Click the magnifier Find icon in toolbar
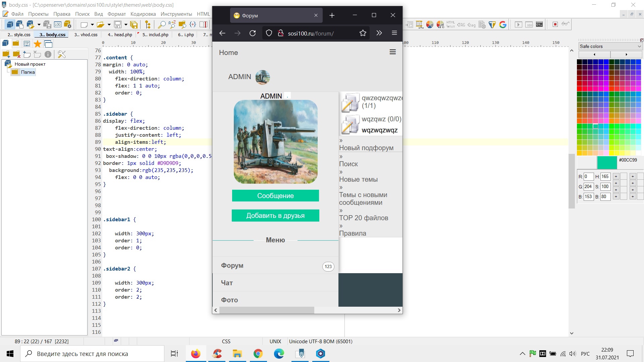The width and height of the screenshot is (644, 362). click(x=161, y=24)
